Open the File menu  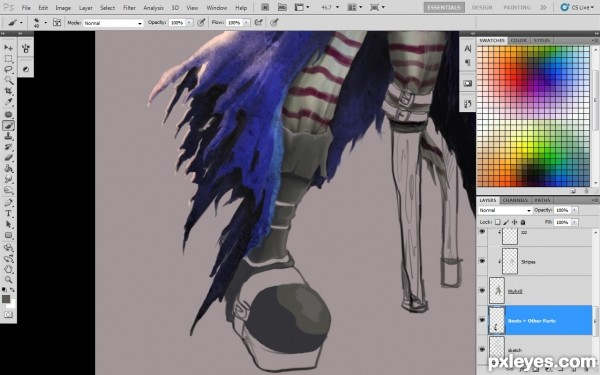(x=26, y=8)
